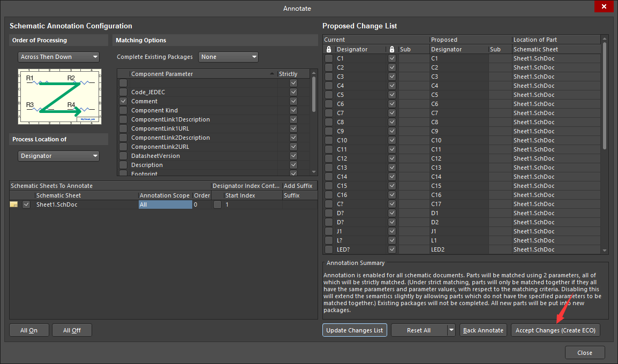
Task: Click the All On button
Action: (29, 330)
